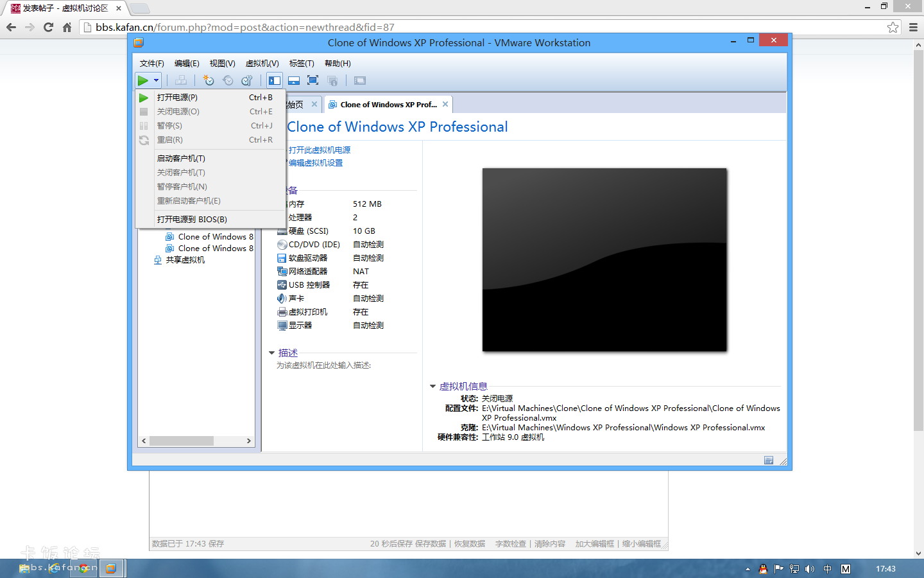Click the library pane scroll-right arrow

(x=249, y=441)
